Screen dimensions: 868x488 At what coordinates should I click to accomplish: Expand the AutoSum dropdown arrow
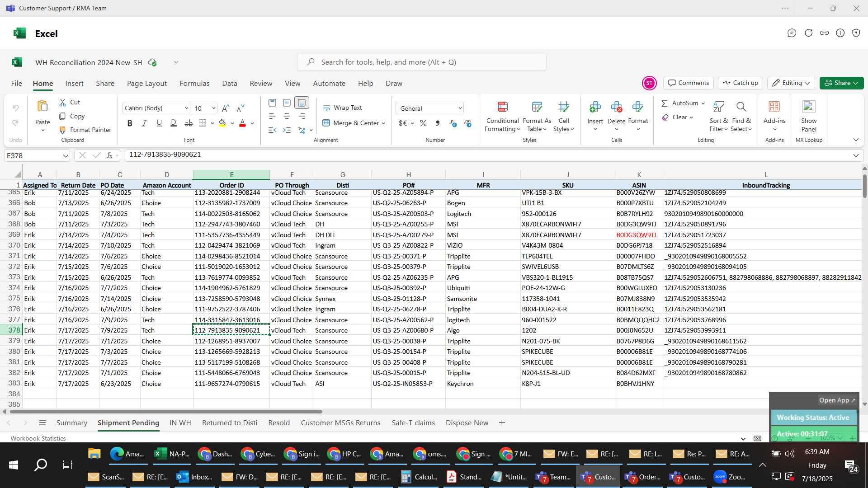[x=703, y=103]
